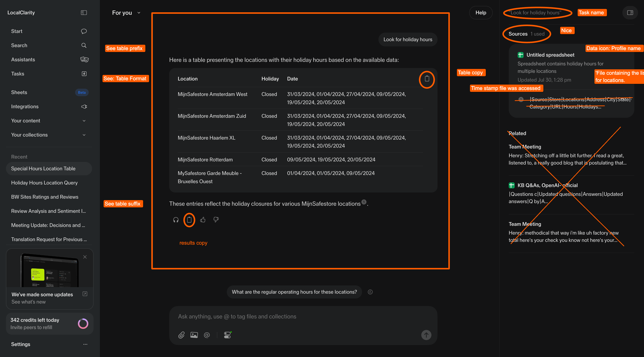Open Start chat bubble icon
The image size is (644, 357).
(x=84, y=31)
